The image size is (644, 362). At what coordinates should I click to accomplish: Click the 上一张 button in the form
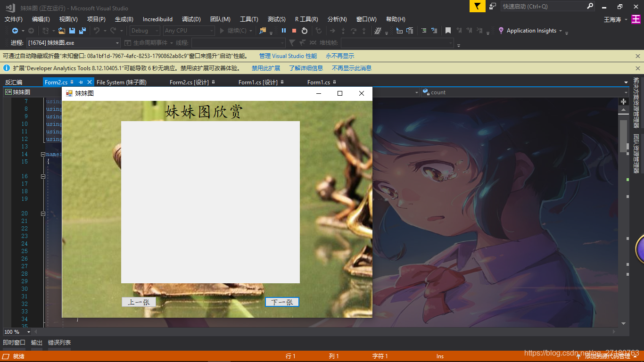coord(139,302)
